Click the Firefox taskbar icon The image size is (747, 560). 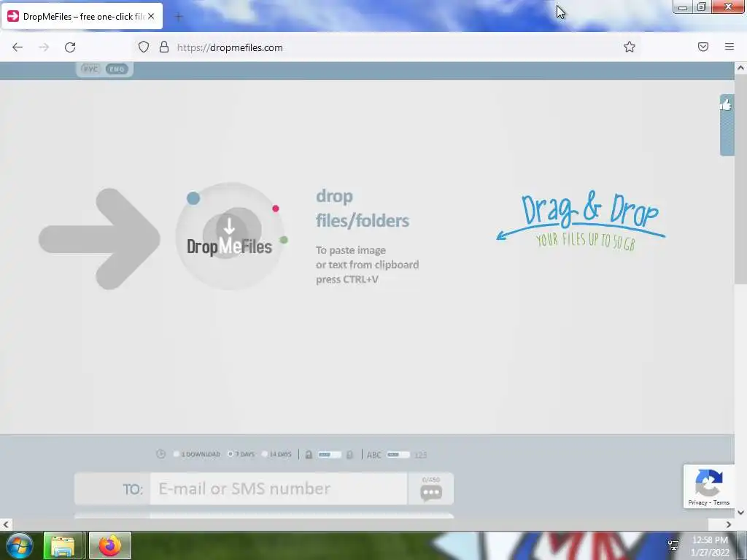tap(110, 545)
